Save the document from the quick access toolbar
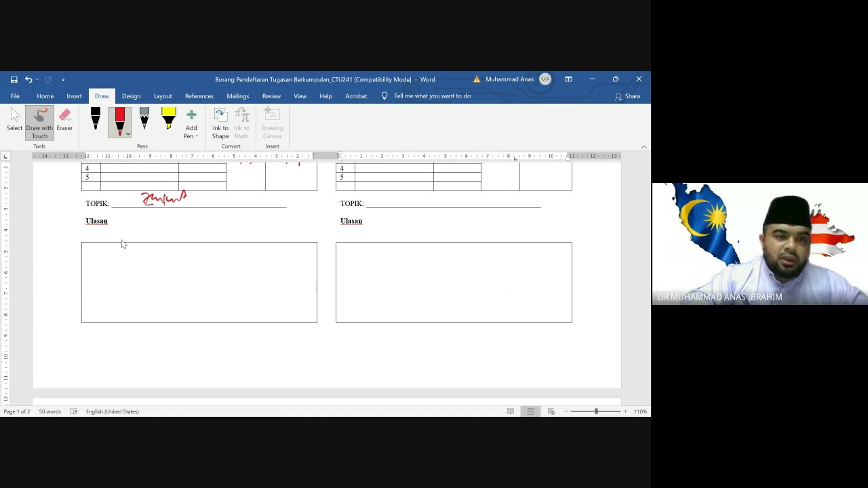Viewport: 868px width, 488px height. 14,79
